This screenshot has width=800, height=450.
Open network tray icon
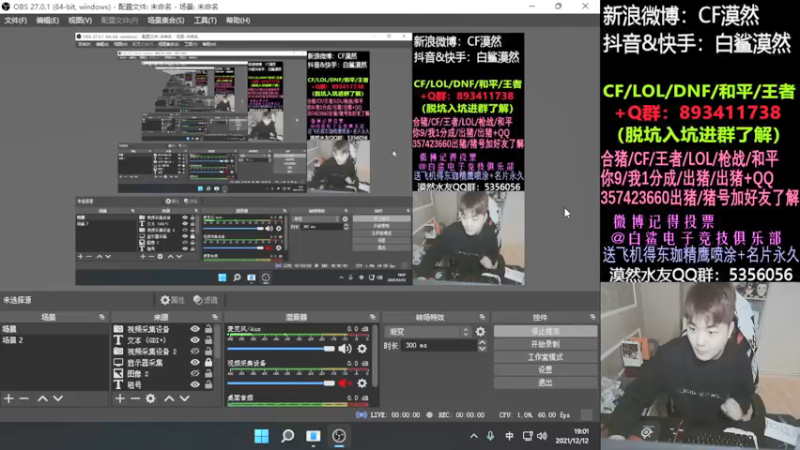[x=528, y=436]
